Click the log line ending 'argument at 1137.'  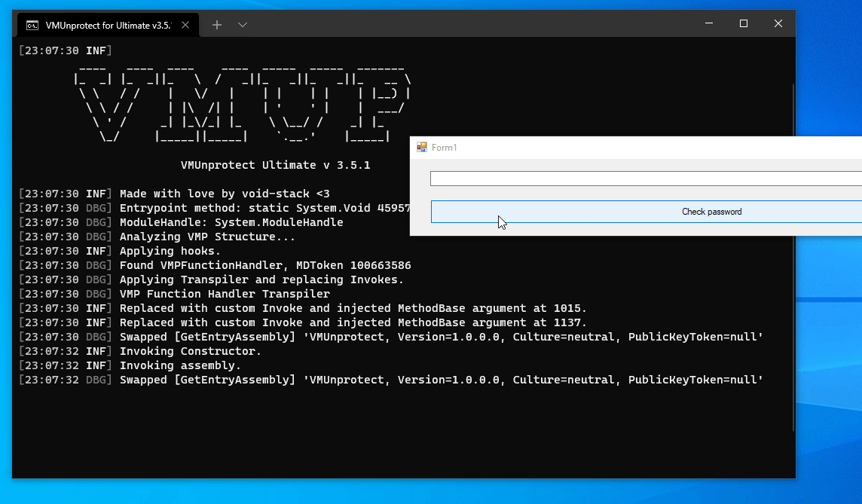coord(303,322)
